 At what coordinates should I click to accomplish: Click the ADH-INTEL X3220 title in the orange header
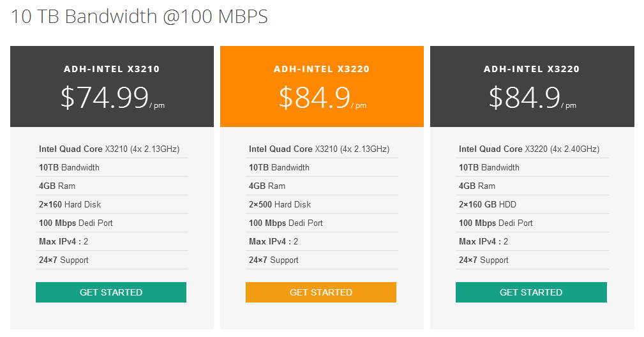[322, 69]
